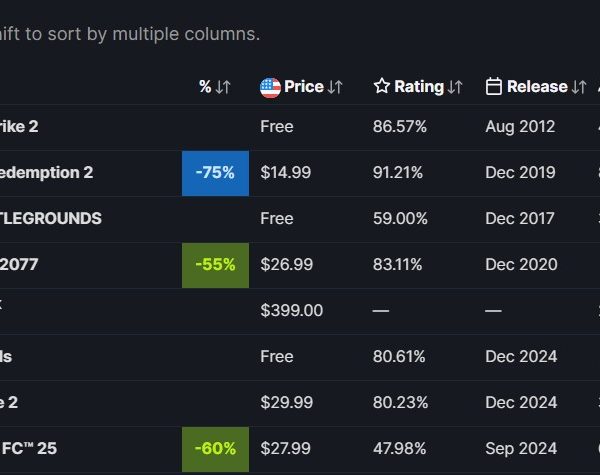Click the sort arrows next to Release
The image size is (600, 475).
click(579, 87)
